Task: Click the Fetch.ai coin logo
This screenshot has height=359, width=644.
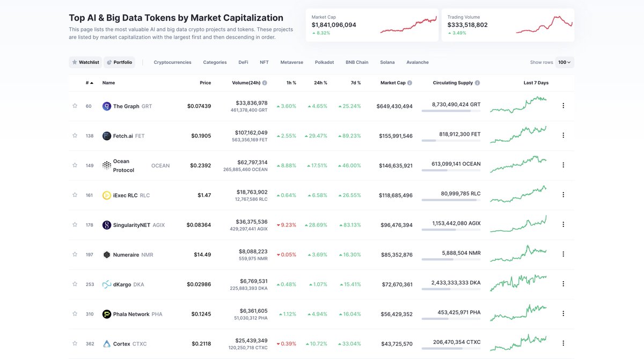Action: coord(107,136)
